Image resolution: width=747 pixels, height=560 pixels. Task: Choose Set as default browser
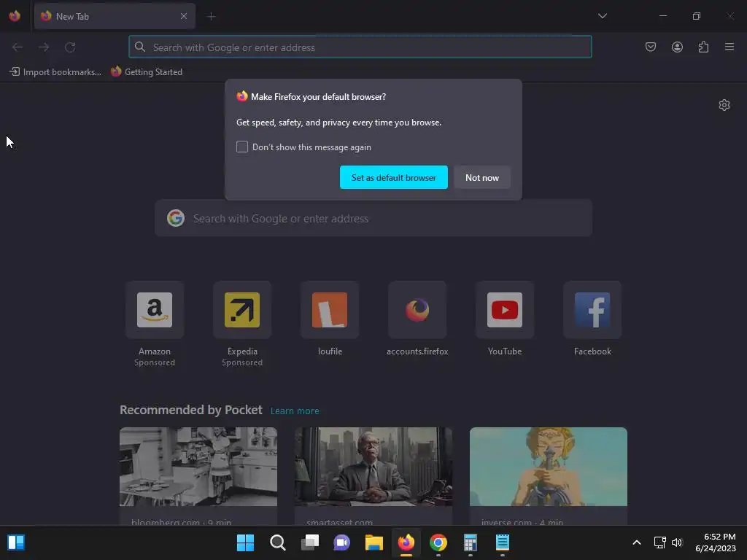[393, 177]
